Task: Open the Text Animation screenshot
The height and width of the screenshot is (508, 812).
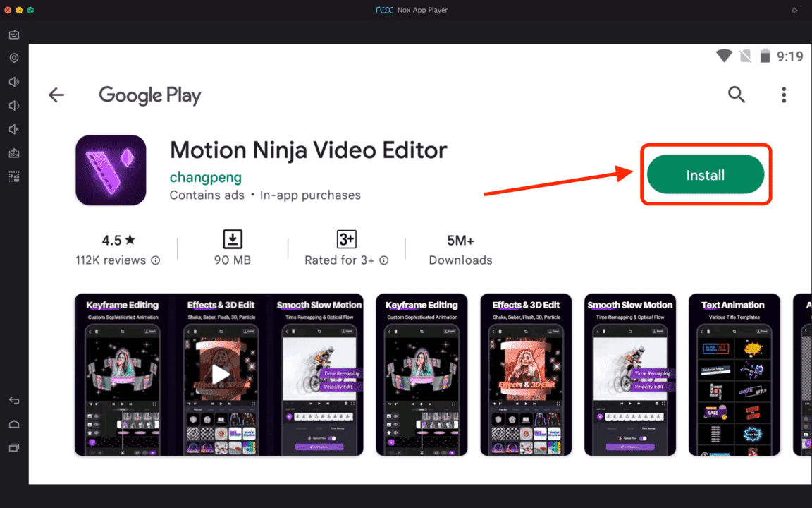Action: (734, 375)
